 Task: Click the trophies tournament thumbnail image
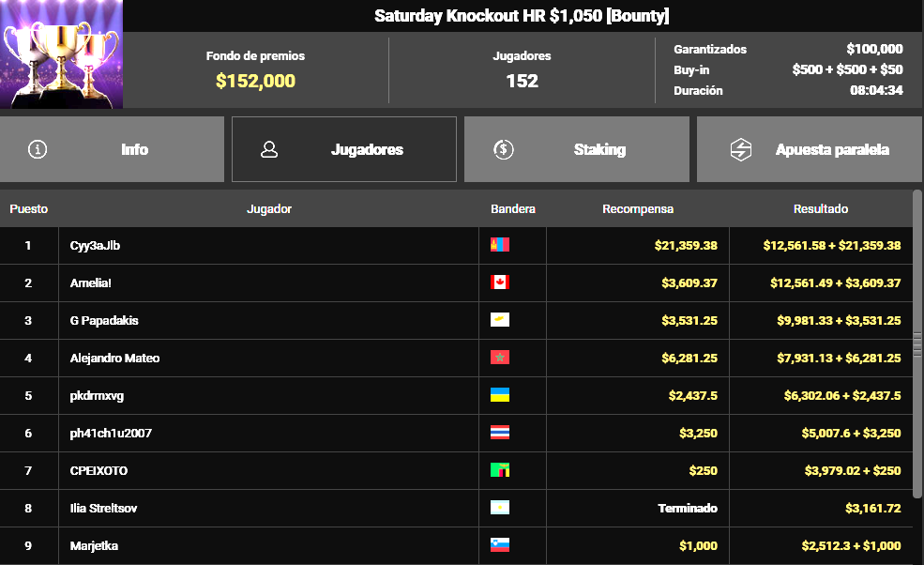click(x=62, y=54)
